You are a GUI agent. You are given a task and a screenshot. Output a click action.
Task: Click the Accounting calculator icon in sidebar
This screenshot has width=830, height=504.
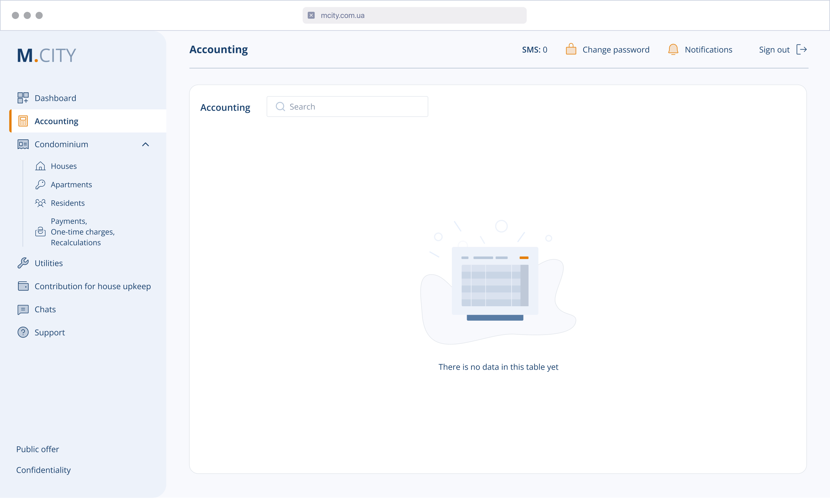coord(23,121)
